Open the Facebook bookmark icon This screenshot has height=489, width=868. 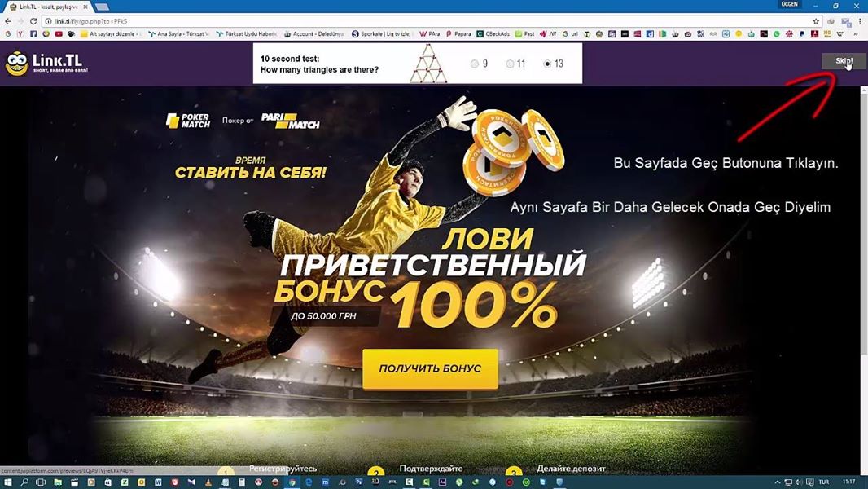[33, 33]
